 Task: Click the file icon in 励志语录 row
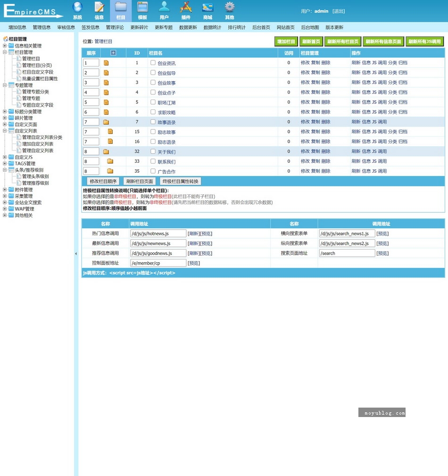coord(110,142)
